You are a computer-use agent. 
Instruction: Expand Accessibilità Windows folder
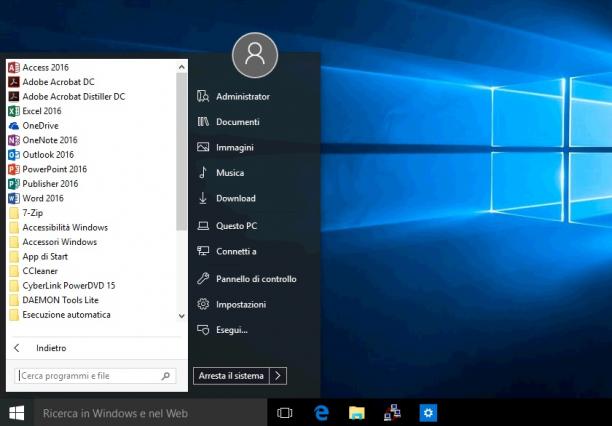coord(58,227)
